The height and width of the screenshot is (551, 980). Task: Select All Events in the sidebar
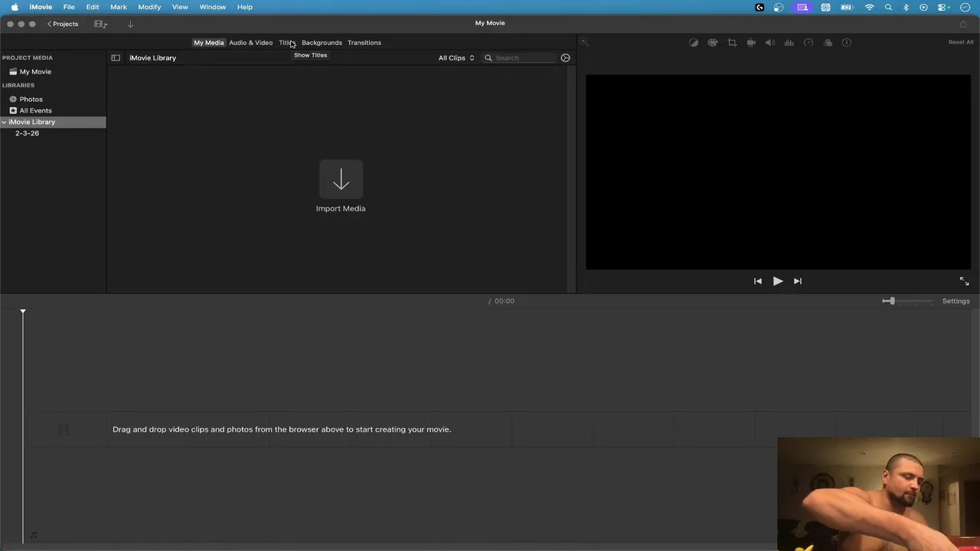click(x=31, y=111)
